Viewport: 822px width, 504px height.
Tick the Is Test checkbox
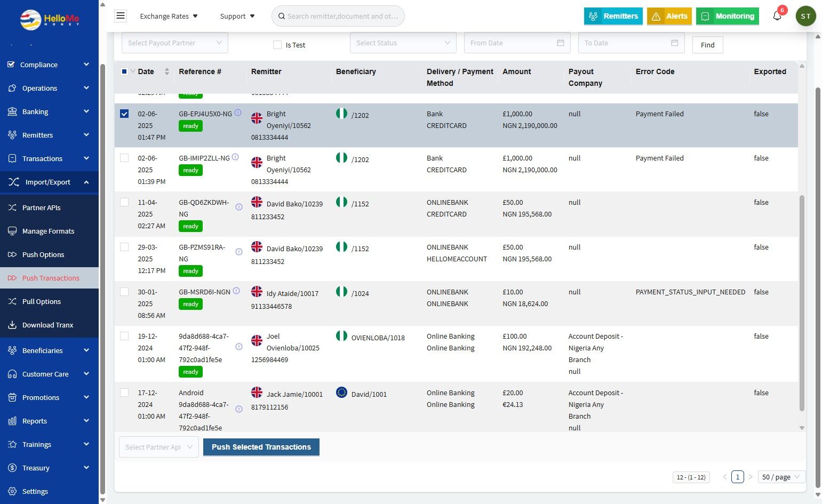tap(277, 45)
